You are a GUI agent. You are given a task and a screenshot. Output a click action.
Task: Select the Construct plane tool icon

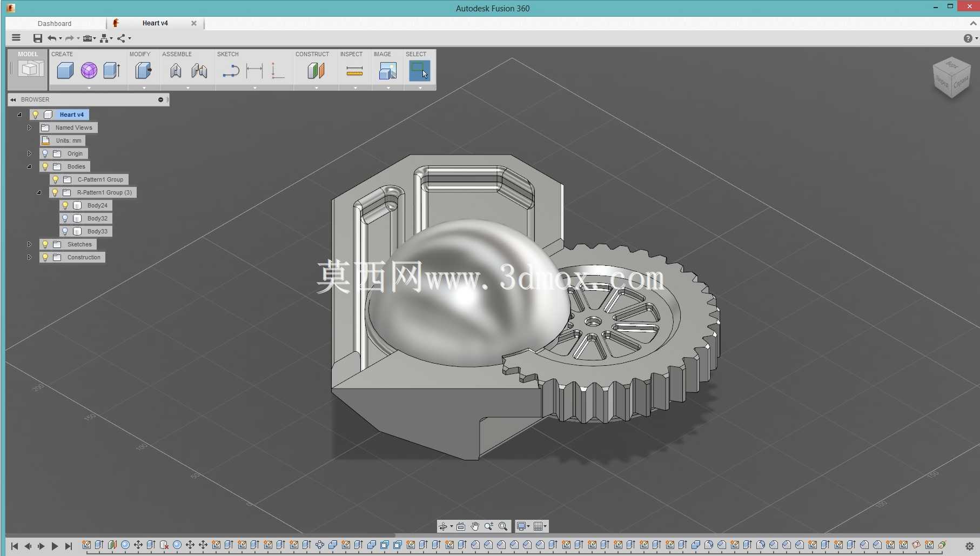tap(316, 70)
